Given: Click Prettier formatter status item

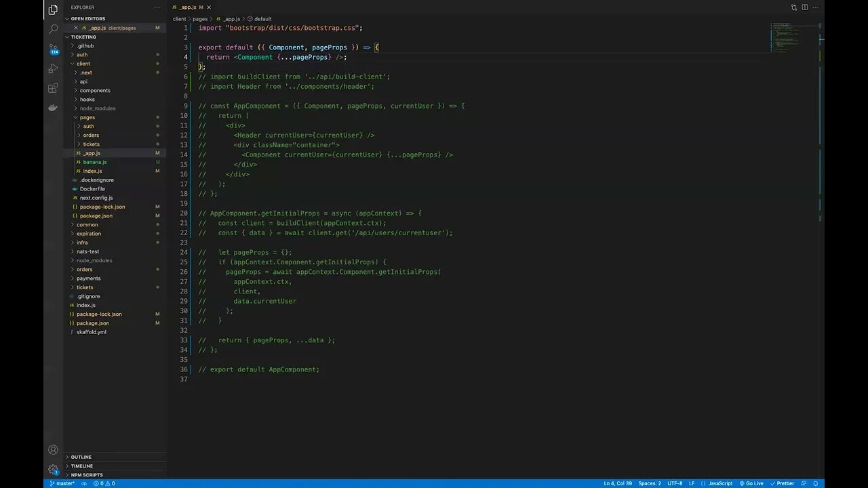Looking at the screenshot, I should click(782, 483).
